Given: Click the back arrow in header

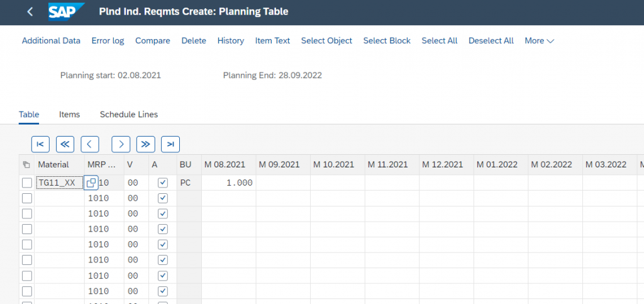Looking at the screenshot, I should coord(30,12).
